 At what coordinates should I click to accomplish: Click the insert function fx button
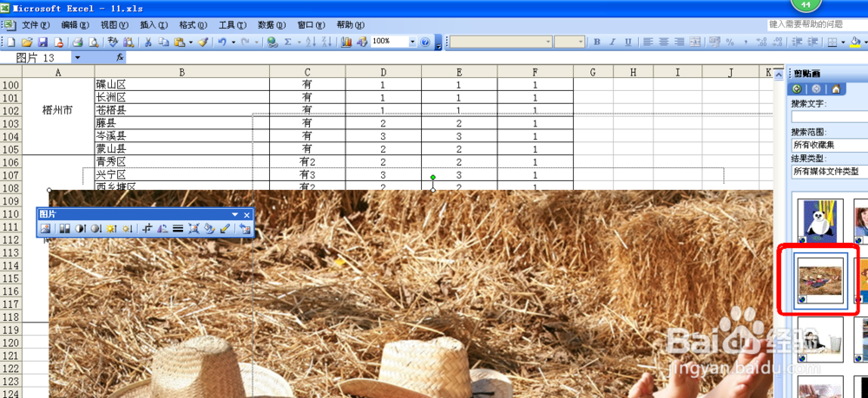point(120,57)
